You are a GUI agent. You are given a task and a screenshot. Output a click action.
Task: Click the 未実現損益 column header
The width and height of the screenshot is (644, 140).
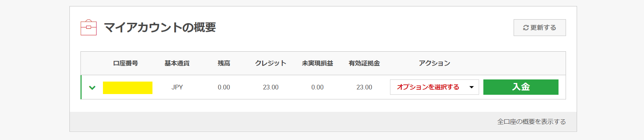pos(317,63)
